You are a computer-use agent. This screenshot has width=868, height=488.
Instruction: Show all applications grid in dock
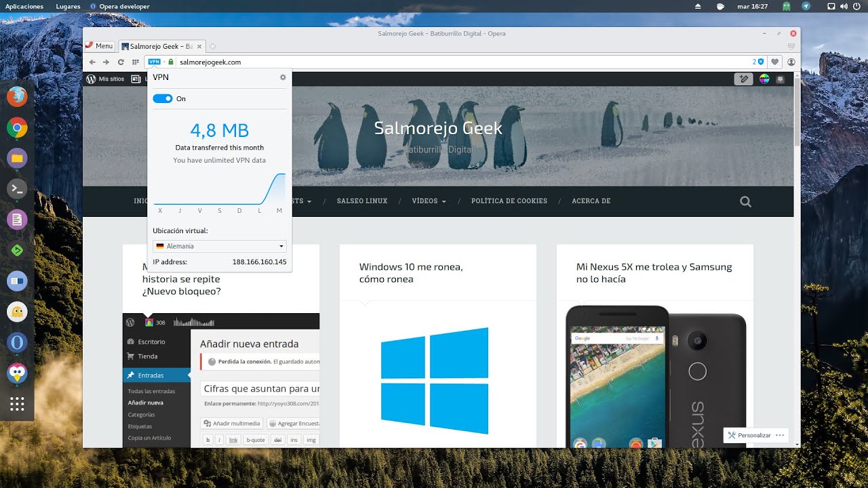[x=17, y=404]
